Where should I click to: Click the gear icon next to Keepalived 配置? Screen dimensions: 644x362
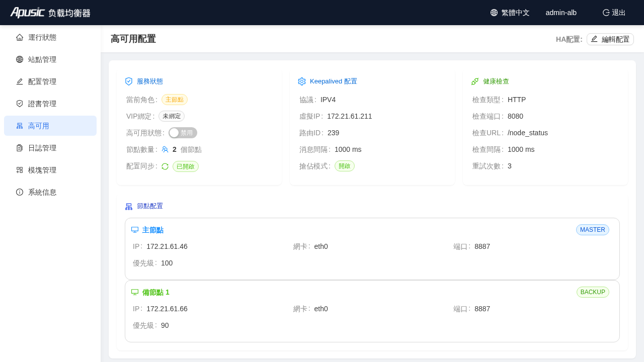tap(302, 81)
